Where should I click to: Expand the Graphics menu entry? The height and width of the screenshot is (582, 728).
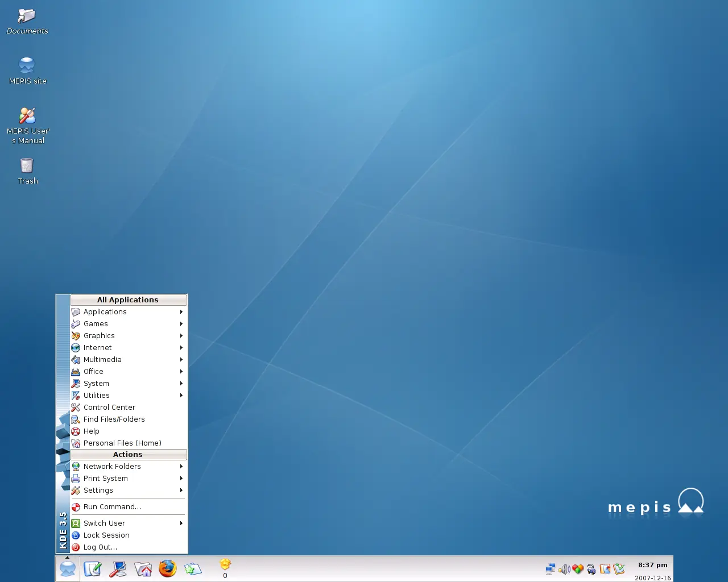coord(129,336)
